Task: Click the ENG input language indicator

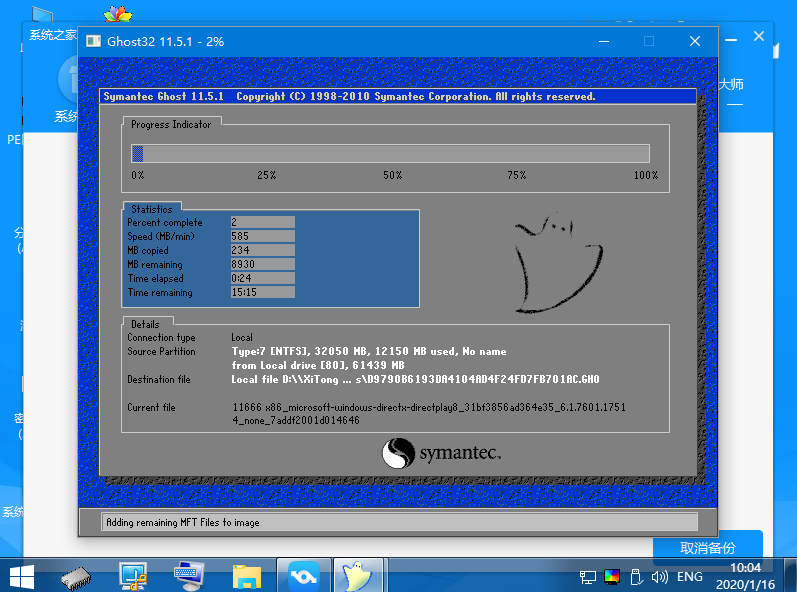Action: click(690, 577)
